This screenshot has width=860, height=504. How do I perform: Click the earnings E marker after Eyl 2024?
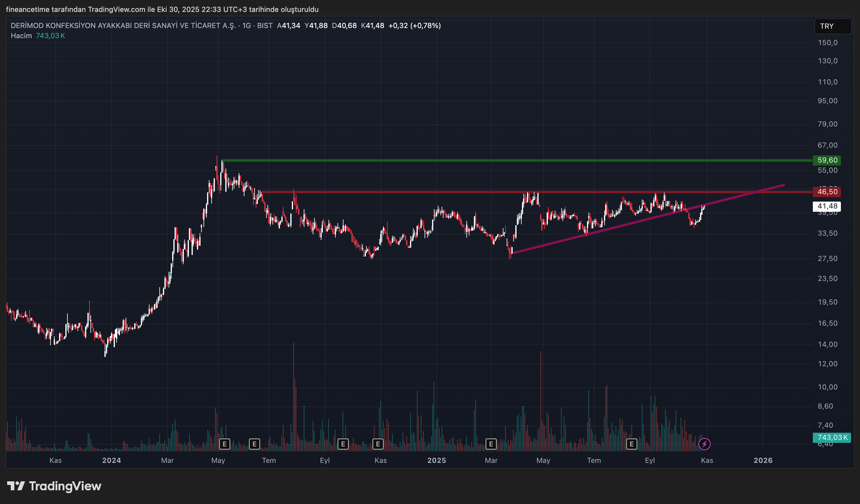(x=343, y=444)
